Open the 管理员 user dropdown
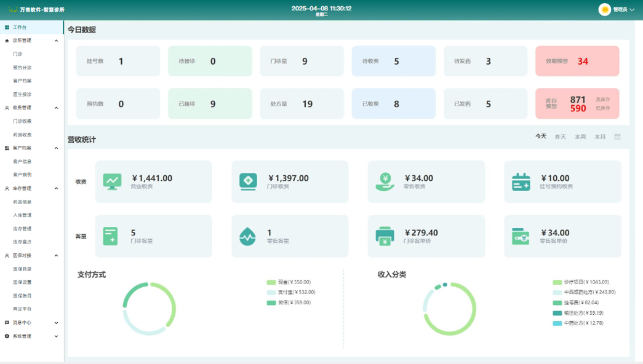Screen dimensions: 643x364 point(617,9)
